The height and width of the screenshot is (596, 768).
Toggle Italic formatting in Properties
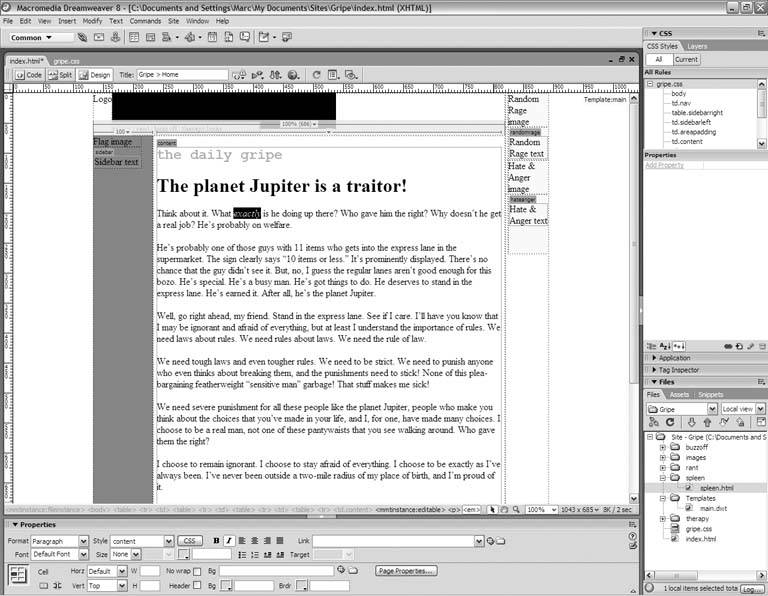pyautogui.click(x=229, y=541)
